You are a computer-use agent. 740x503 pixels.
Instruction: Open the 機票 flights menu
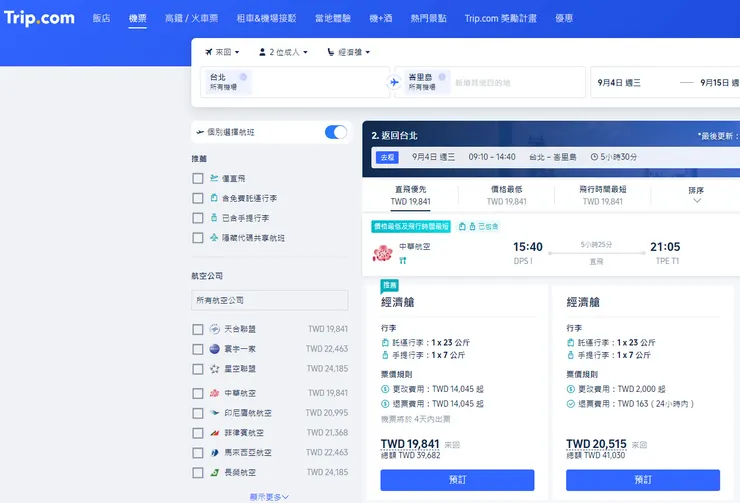[137, 18]
